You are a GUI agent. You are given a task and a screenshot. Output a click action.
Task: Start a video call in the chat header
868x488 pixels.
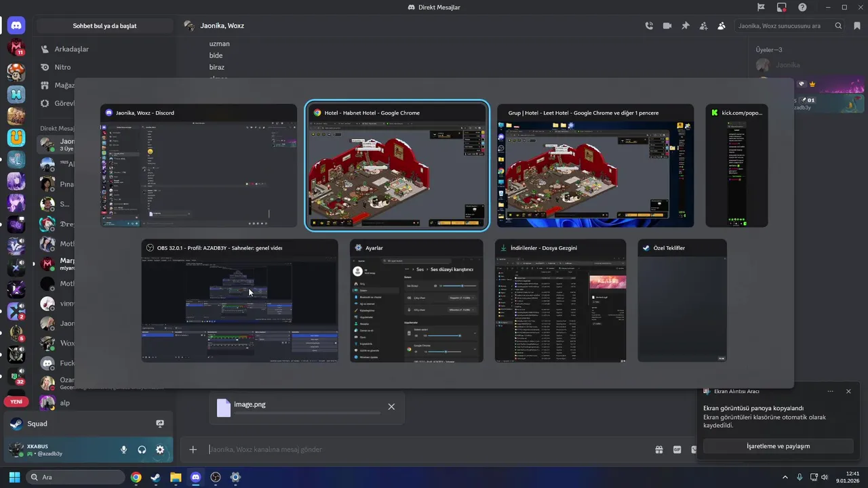pos(667,26)
